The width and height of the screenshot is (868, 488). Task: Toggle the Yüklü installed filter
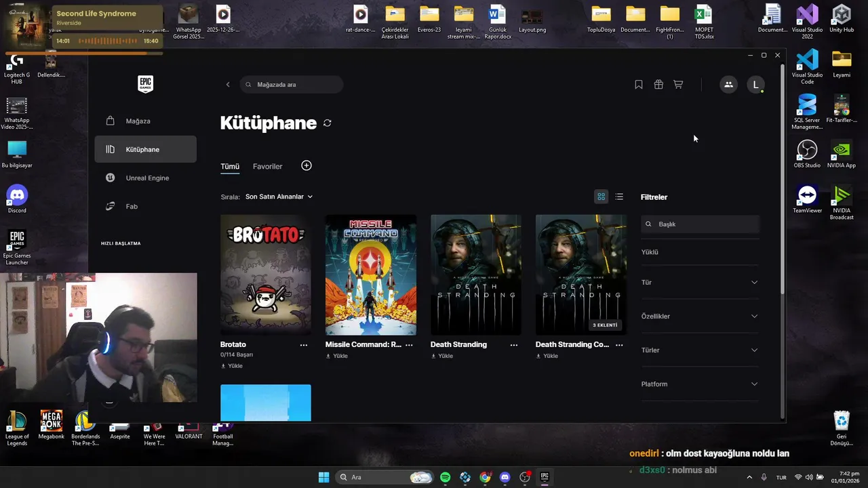[650, 252]
